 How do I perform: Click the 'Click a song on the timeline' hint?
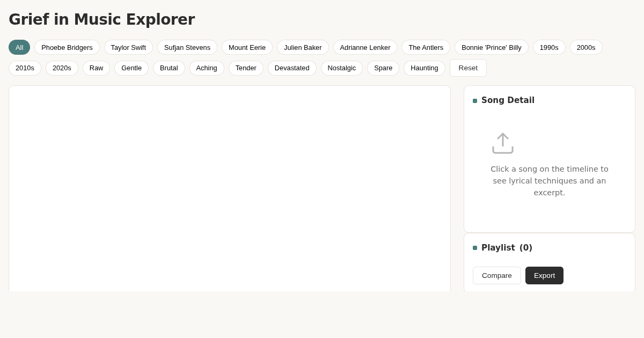(x=550, y=181)
